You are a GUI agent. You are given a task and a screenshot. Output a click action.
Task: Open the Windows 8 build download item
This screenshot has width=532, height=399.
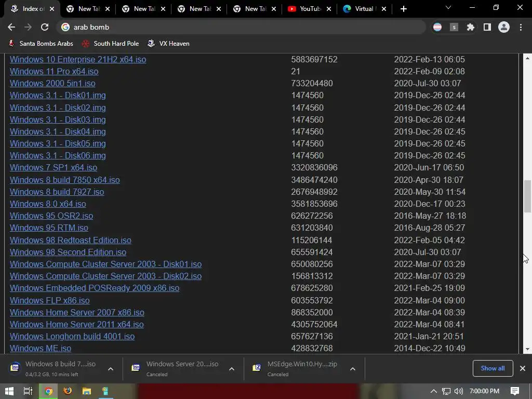coord(54,368)
